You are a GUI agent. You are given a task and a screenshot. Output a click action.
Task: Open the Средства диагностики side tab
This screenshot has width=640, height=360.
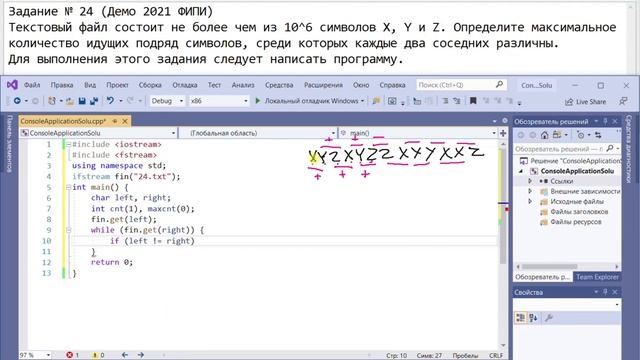pos(630,149)
